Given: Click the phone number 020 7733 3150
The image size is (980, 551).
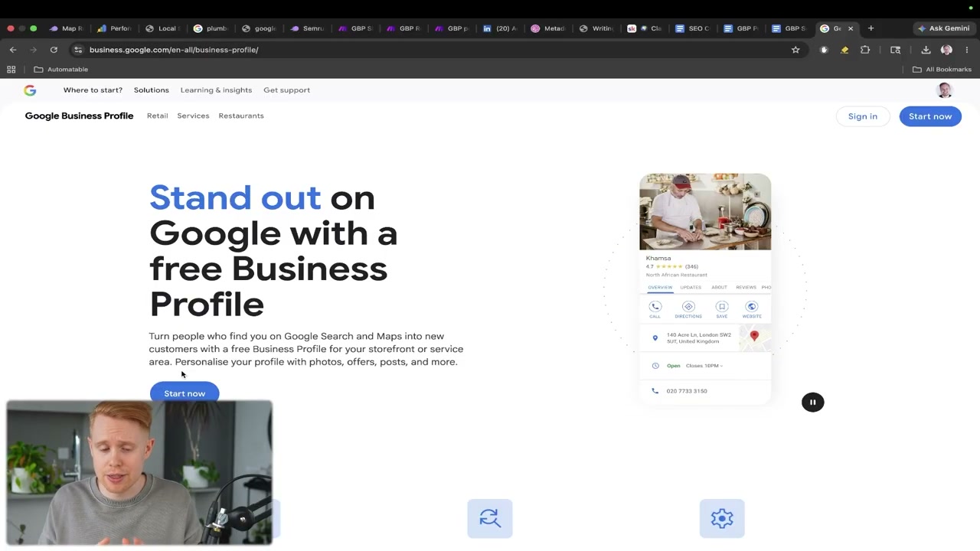Looking at the screenshot, I should point(687,391).
